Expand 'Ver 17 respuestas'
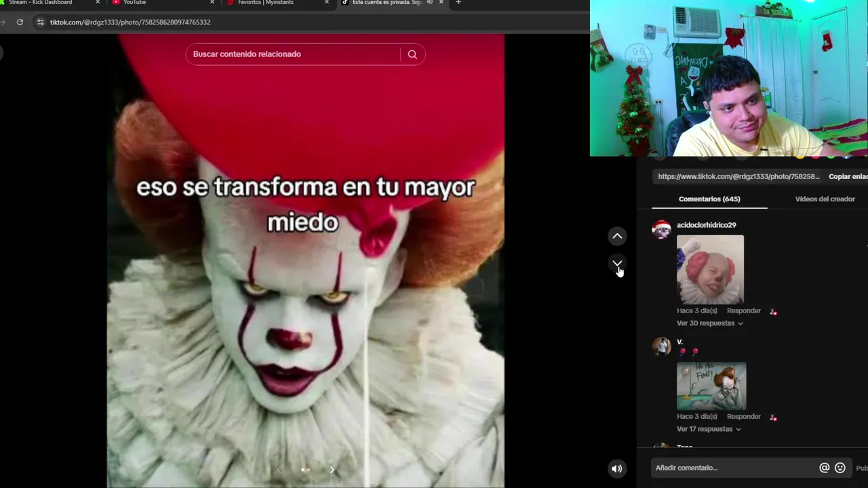 pos(709,429)
